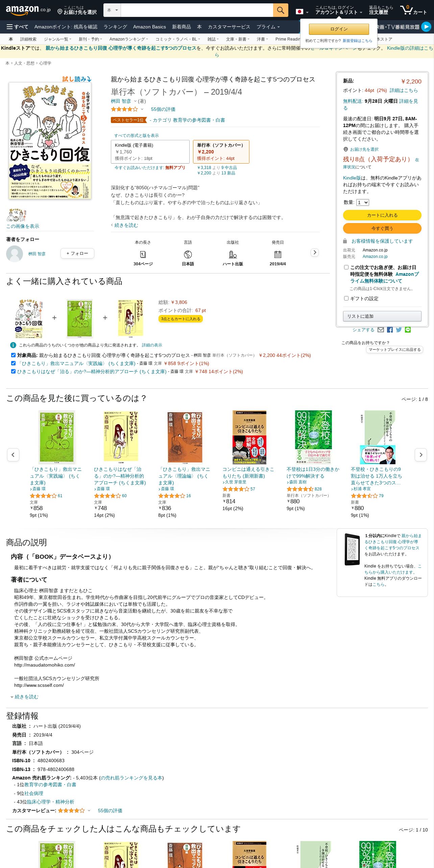
Task: Open the shopping cart icon
Action: pyautogui.click(x=413, y=10)
